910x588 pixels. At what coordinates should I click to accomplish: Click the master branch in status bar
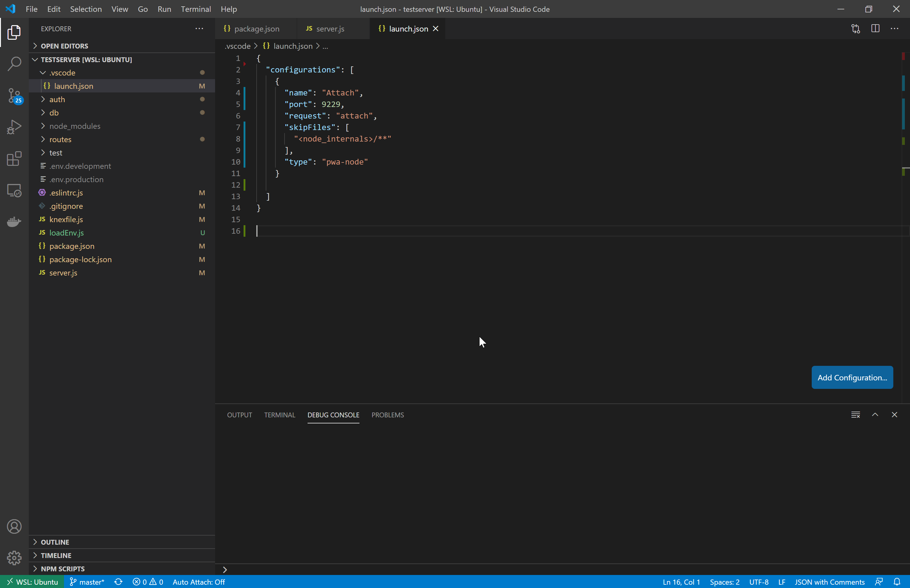click(x=87, y=582)
